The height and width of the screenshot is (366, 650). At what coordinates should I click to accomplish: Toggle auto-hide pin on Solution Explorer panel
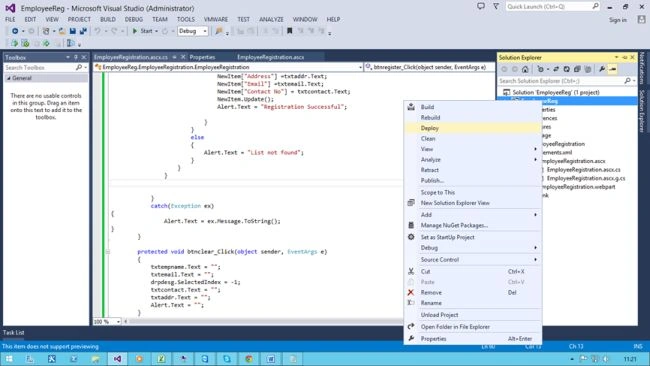[625, 57]
